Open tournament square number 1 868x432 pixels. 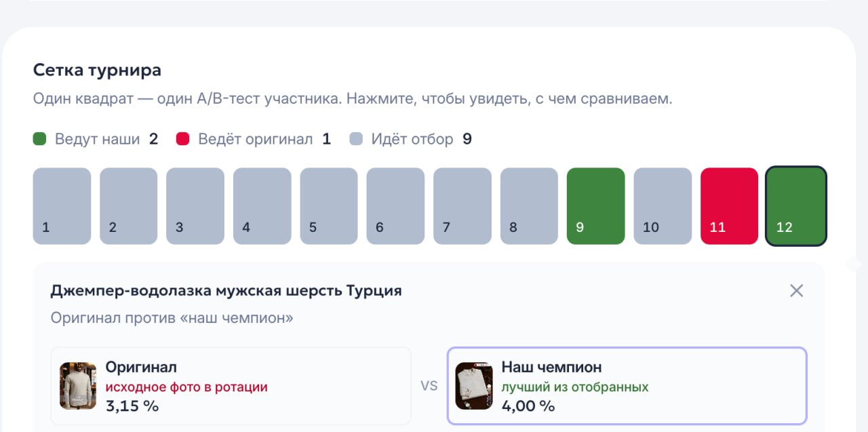click(x=62, y=206)
